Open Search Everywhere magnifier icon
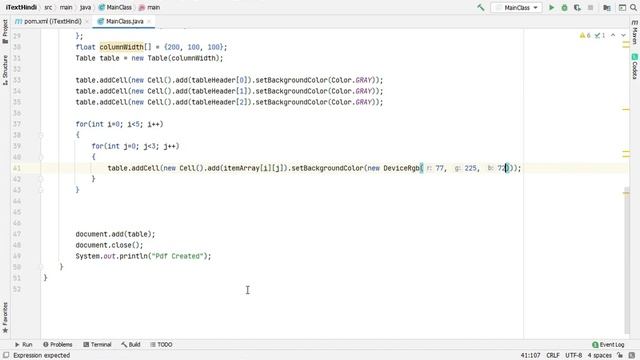This screenshot has height=360, width=640. point(633,7)
